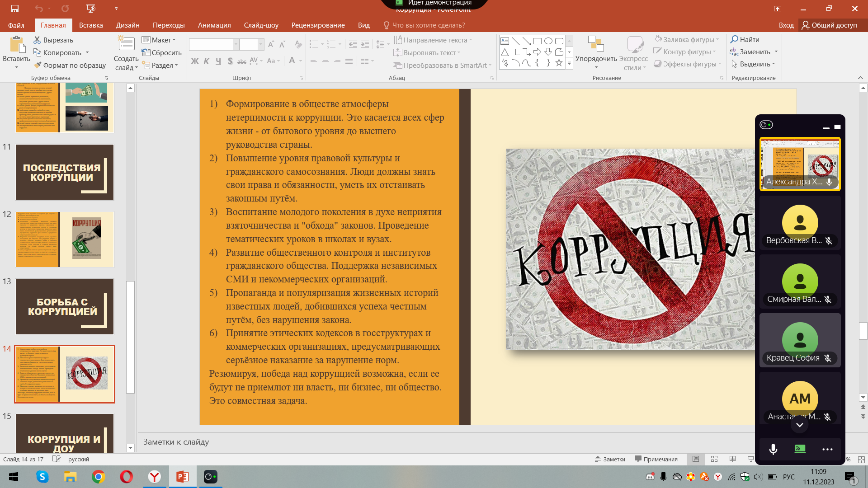This screenshot has height=488, width=868.
Task: Center align text in paragraph group
Action: (x=325, y=61)
